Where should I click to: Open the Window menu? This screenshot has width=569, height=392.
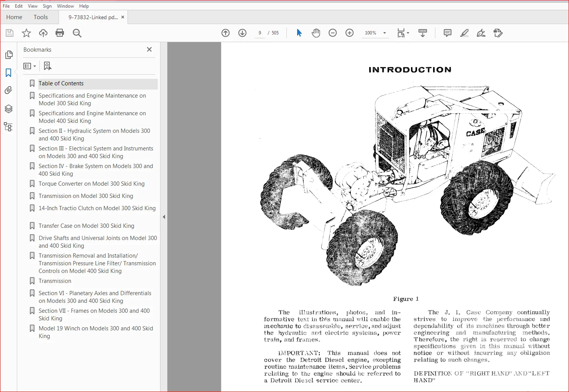click(x=65, y=6)
